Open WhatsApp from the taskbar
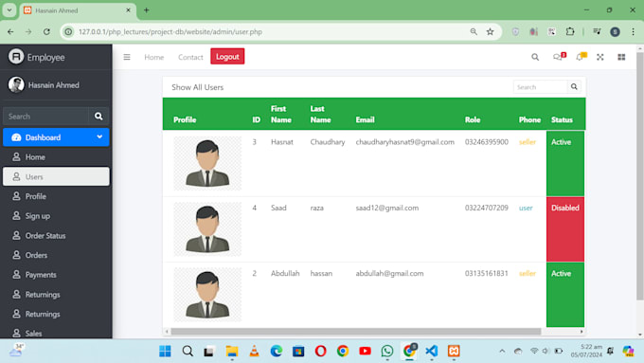Viewport: 644px width, 363px height. coord(387,351)
